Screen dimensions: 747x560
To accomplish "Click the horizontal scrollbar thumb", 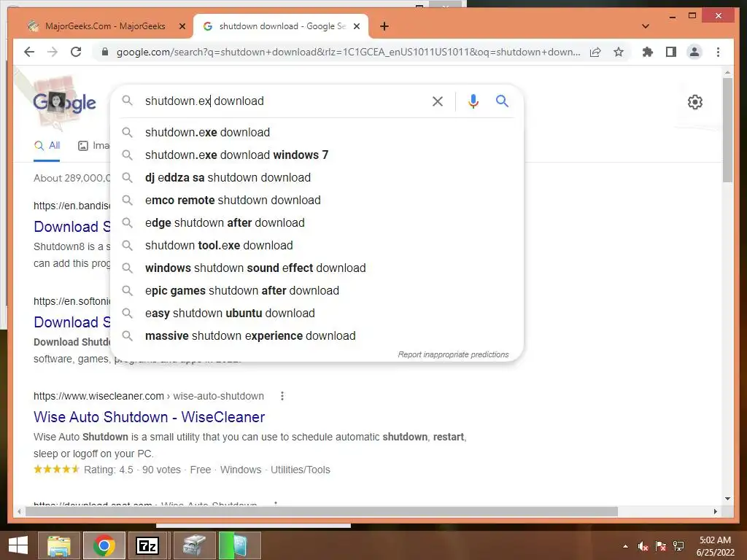I will 322,511.
